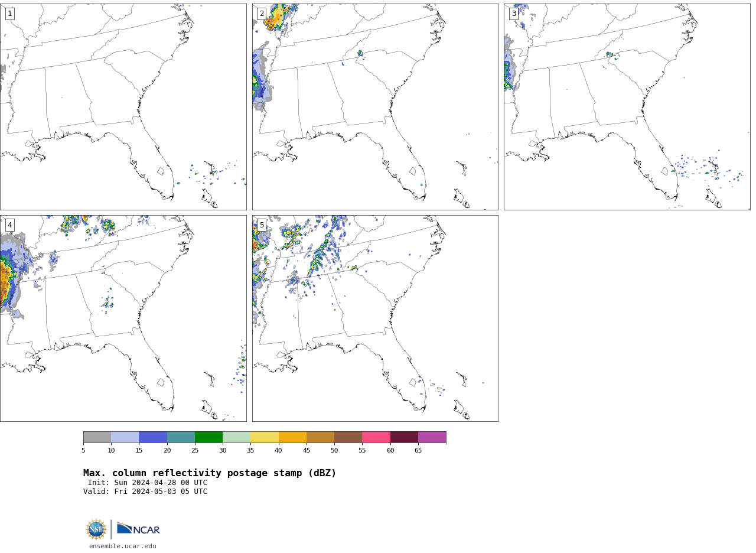Click the colorbar tick label 35
The height and width of the screenshot is (553, 756).
pyautogui.click(x=250, y=451)
